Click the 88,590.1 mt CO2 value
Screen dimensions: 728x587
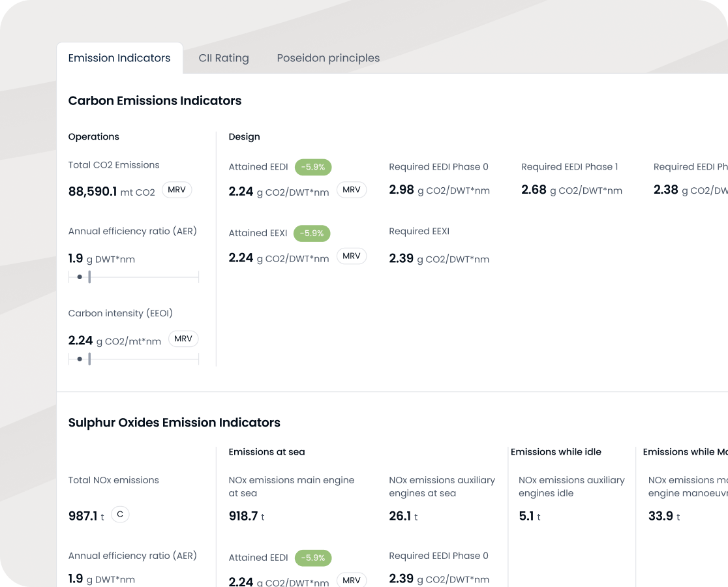[112, 192]
